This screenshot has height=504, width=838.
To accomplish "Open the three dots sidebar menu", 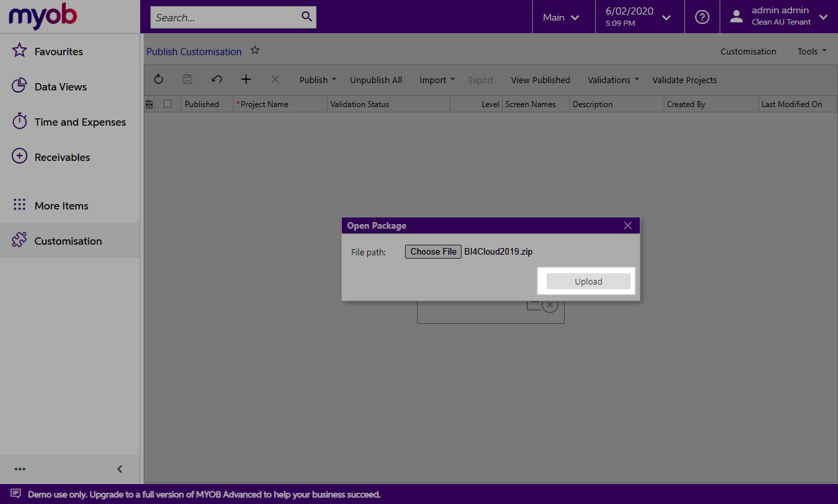I will [20, 469].
